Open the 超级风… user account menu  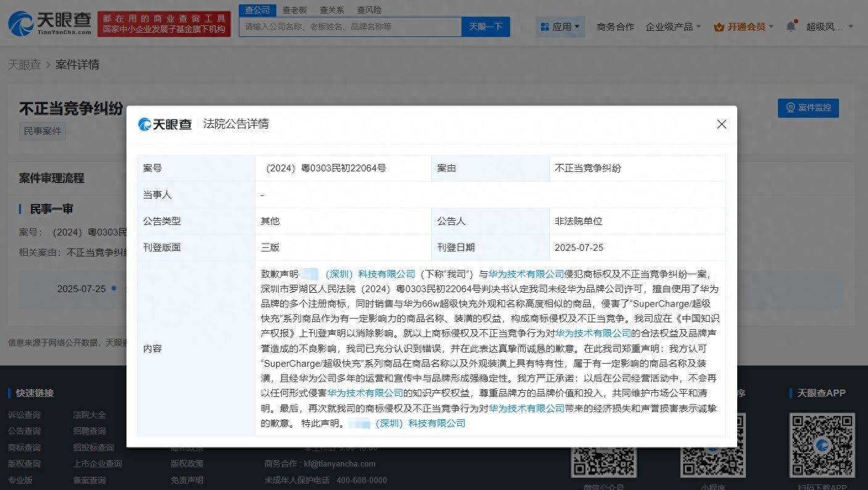click(x=830, y=27)
